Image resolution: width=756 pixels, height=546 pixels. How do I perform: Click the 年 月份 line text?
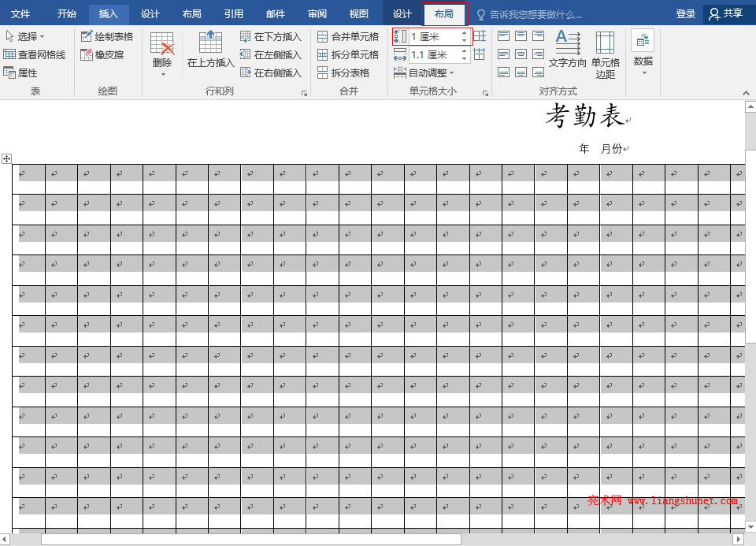(600, 149)
